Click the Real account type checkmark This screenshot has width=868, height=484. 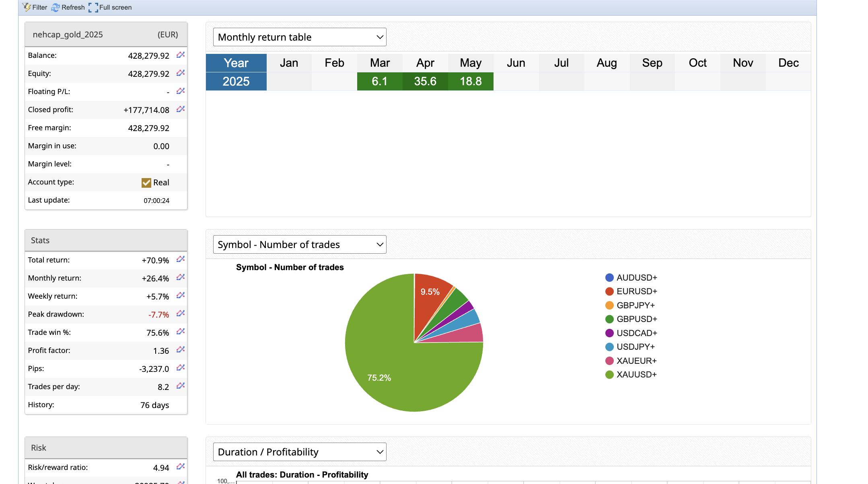(x=146, y=183)
